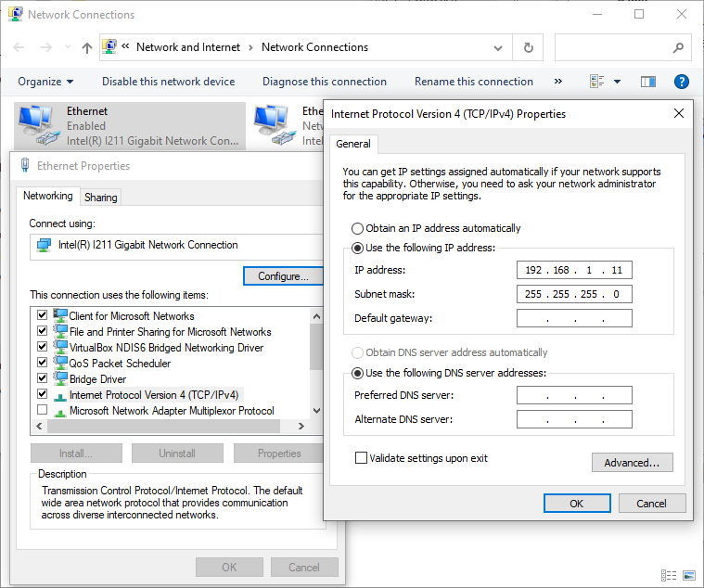The width and height of the screenshot is (704, 588).
Task: Open view options dropdown arrow
Action: pos(617,82)
